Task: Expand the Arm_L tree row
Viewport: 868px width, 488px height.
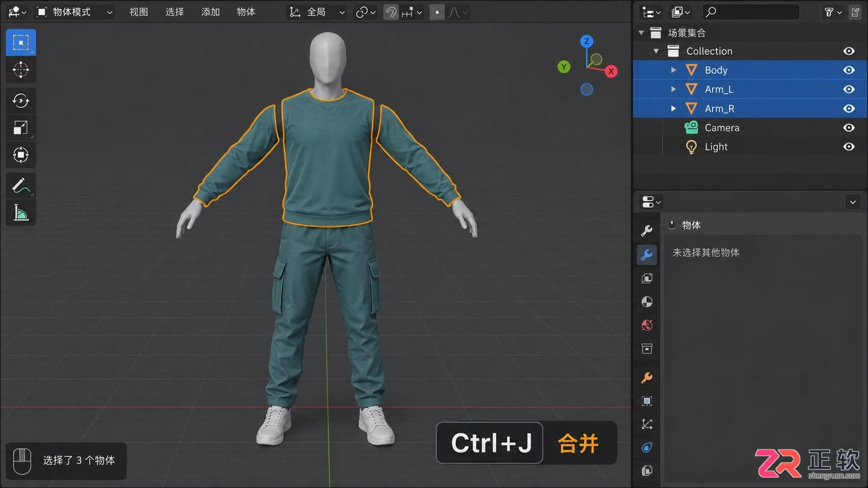Action: click(673, 89)
